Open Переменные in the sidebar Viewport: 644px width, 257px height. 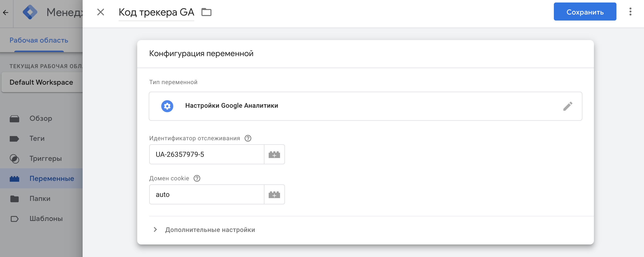(41, 178)
